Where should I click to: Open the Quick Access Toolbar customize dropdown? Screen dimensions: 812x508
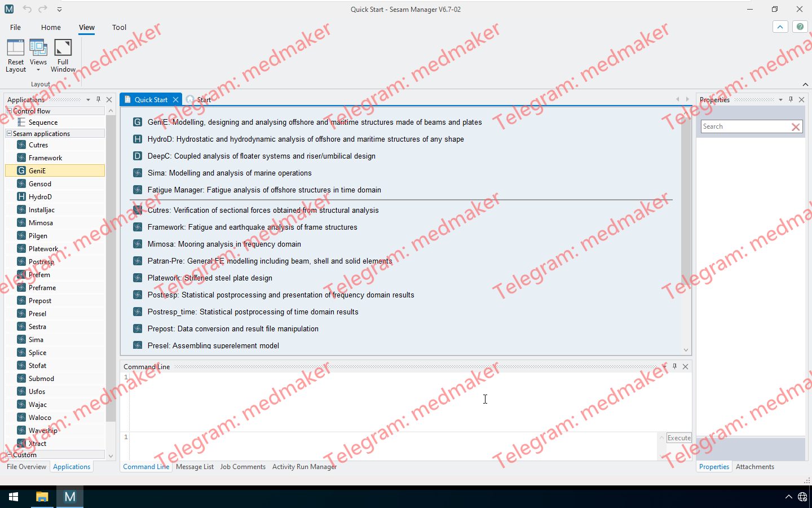(x=59, y=9)
